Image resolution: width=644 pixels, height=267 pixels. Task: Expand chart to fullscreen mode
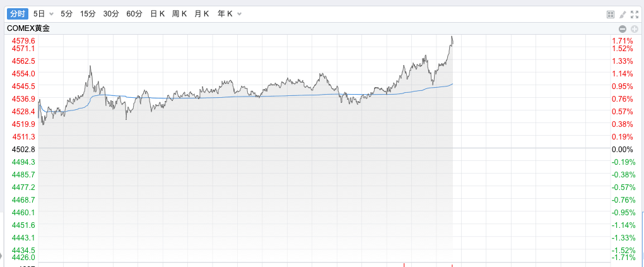point(635,14)
